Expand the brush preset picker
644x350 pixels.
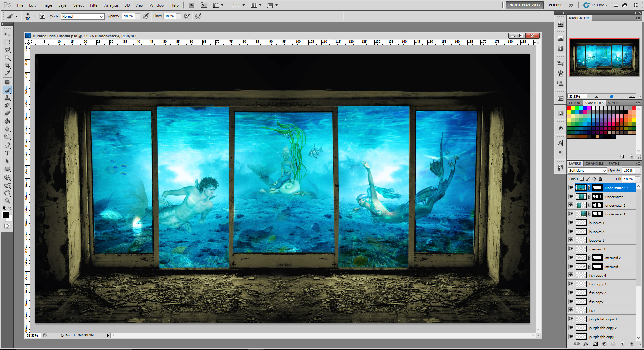pos(34,16)
